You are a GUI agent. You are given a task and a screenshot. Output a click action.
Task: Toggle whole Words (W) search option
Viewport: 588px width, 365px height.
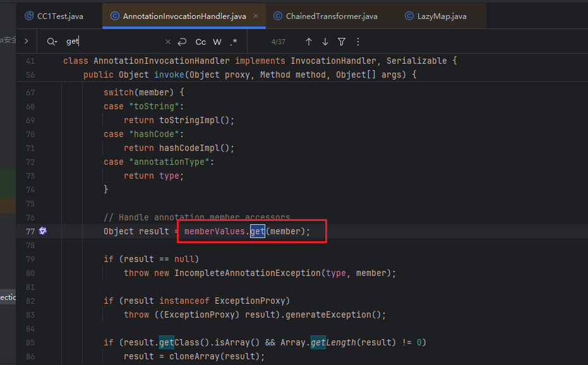[x=217, y=42]
